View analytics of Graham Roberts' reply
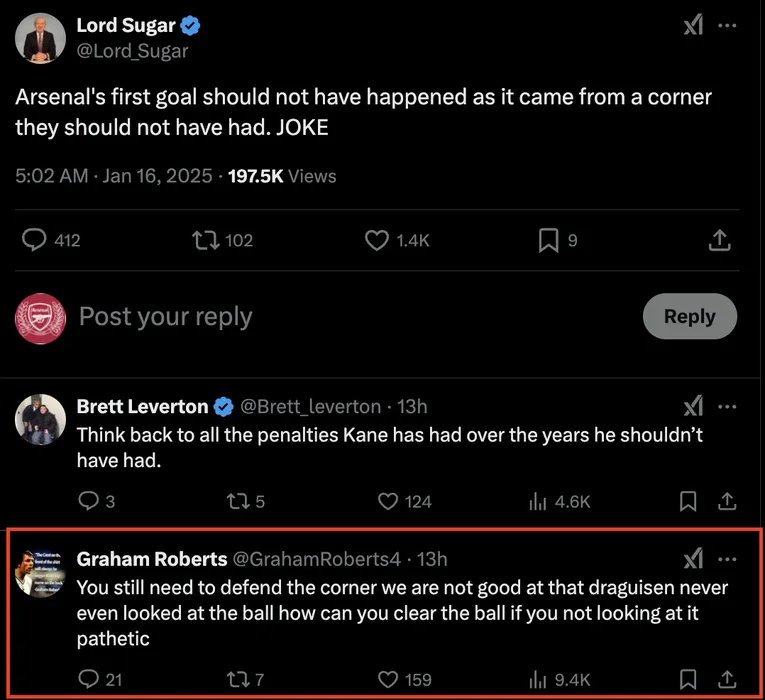The width and height of the screenshot is (765, 700). coord(537,679)
